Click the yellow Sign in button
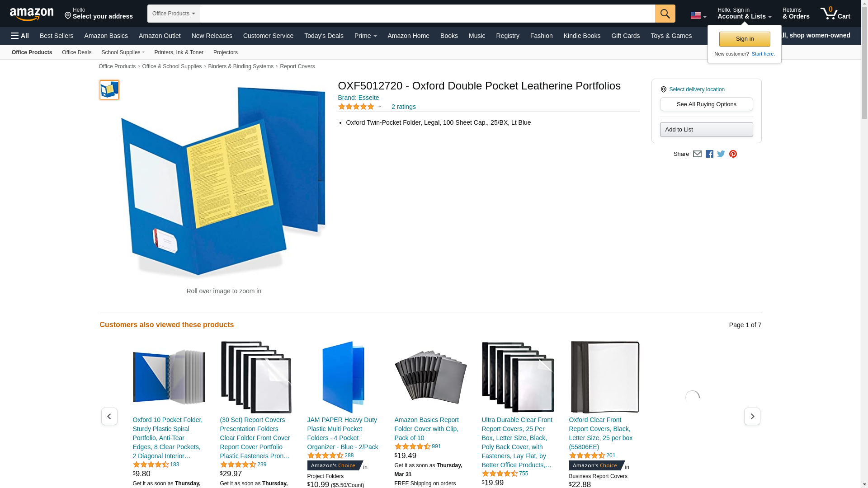Screen dimensions: 868x488 click(x=745, y=39)
